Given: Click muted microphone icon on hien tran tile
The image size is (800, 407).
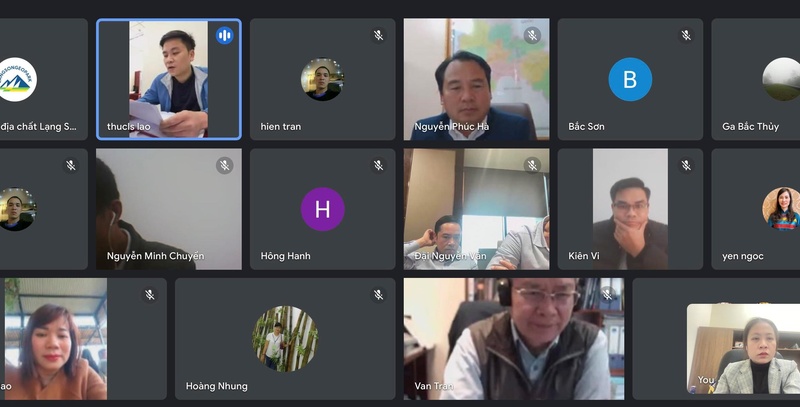Looking at the screenshot, I should point(378,35).
